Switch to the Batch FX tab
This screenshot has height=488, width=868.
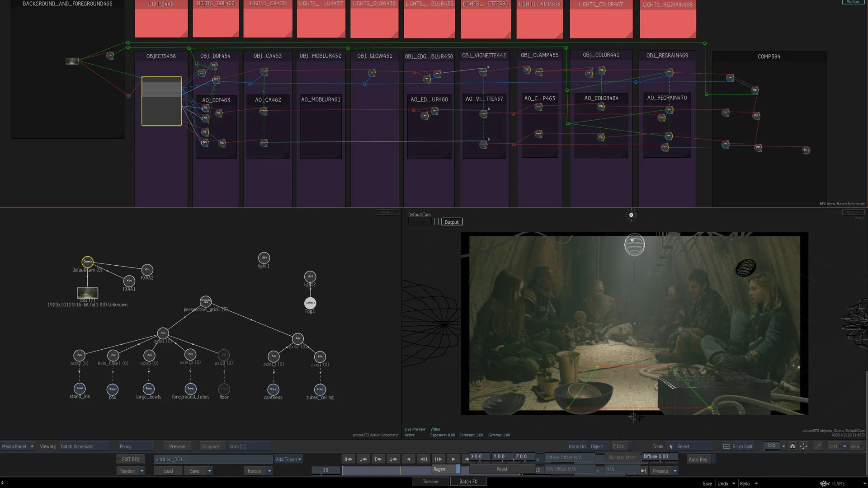468,482
